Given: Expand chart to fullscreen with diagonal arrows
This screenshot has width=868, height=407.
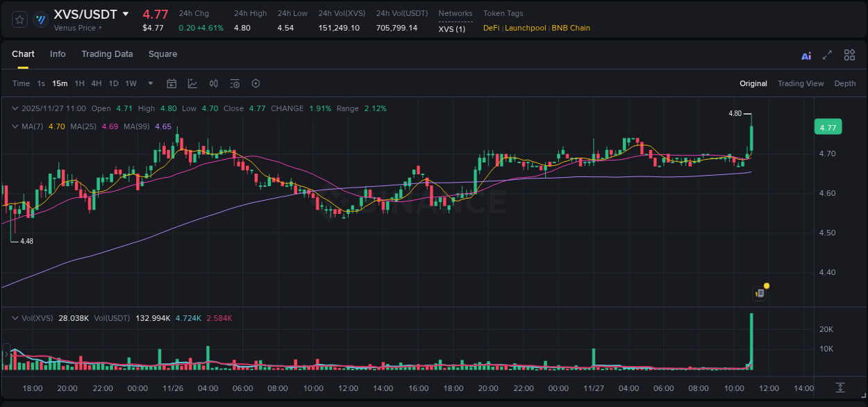Looking at the screenshot, I should 826,54.
